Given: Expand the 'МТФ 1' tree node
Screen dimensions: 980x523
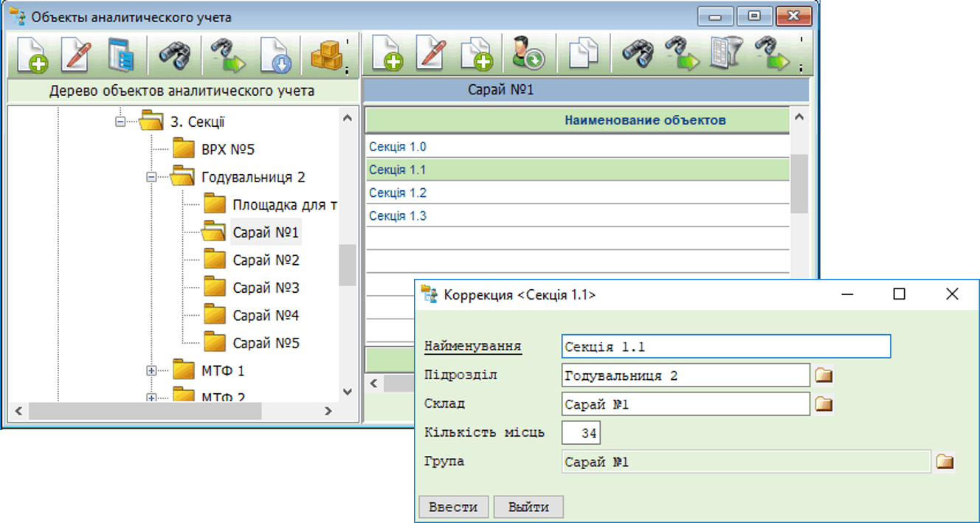Looking at the screenshot, I should point(151,371).
